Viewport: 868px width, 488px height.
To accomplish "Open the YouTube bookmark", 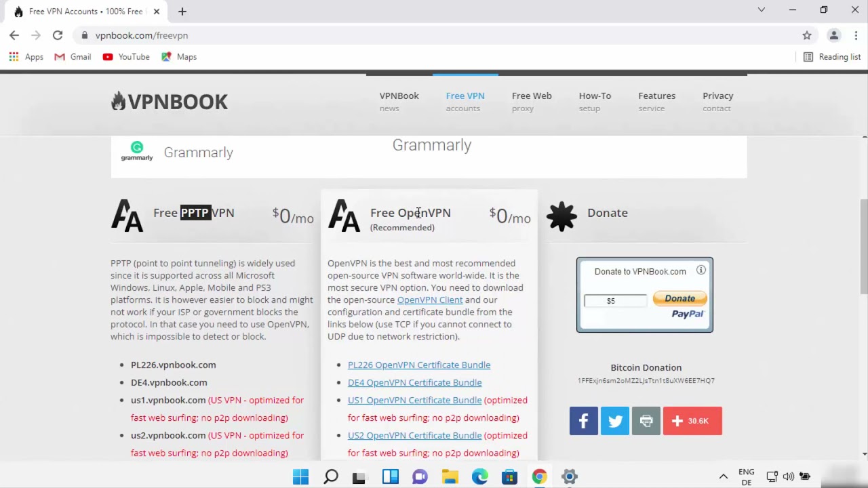I will tap(126, 57).
